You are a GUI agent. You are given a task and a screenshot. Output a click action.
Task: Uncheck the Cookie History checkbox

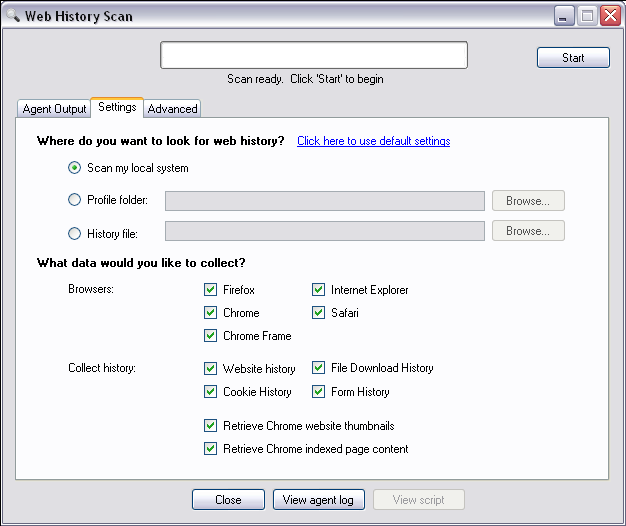click(x=211, y=392)
